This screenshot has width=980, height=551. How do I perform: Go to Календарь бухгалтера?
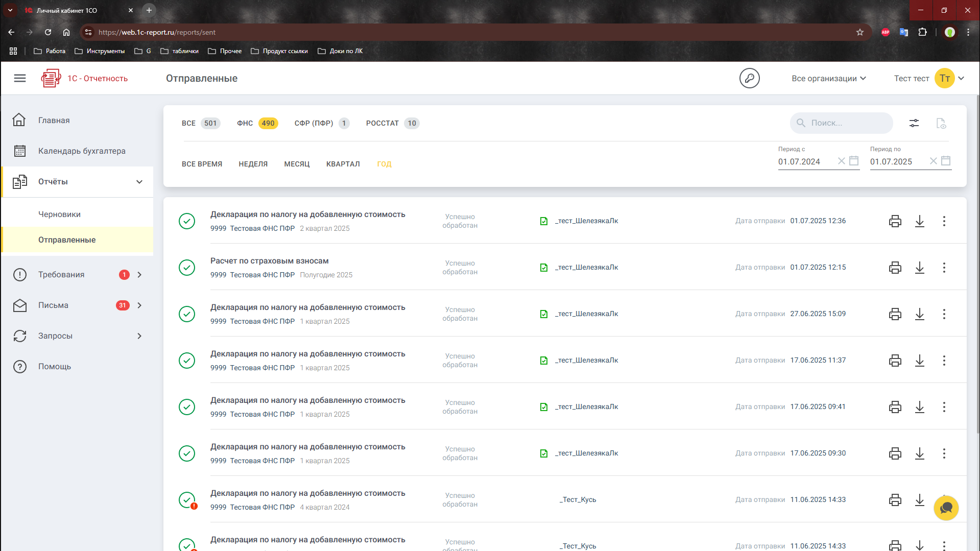[x=82, y=151]
